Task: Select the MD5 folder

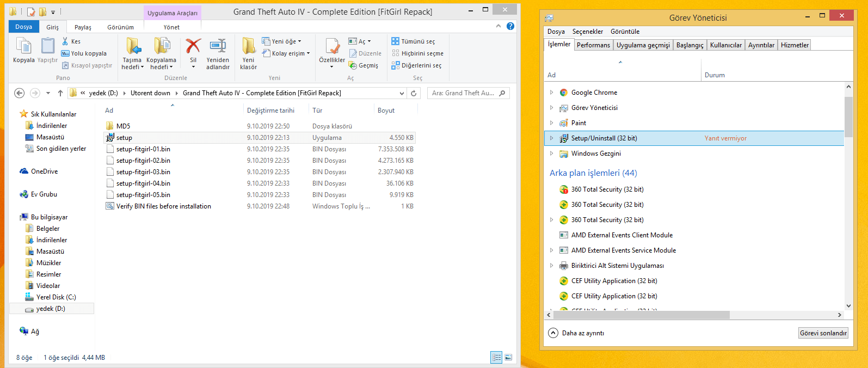Action: tap(123, 126)
